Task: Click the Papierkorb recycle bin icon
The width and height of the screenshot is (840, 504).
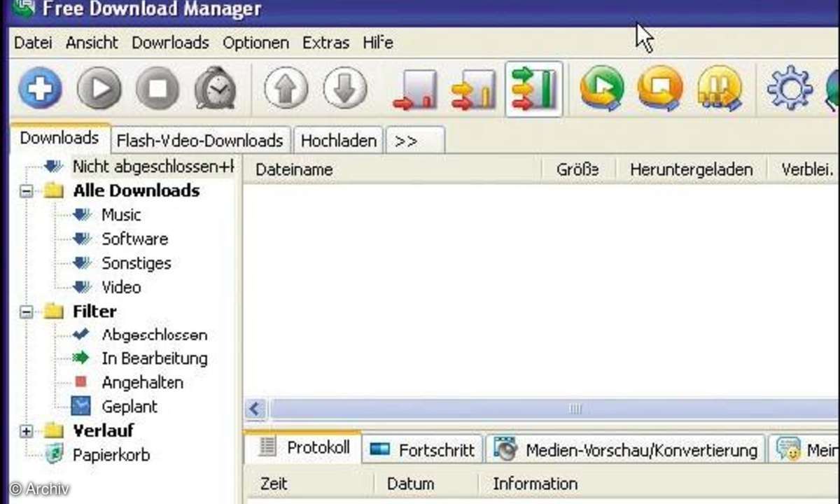Action: [x=53, y=454]
